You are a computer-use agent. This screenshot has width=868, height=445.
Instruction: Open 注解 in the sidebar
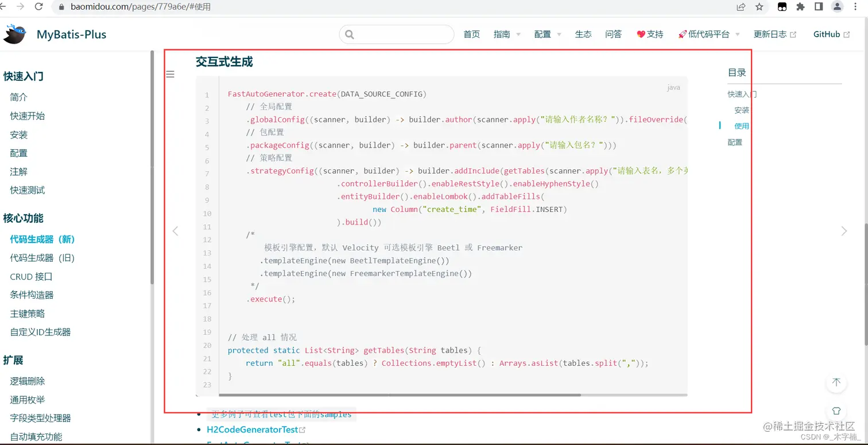[19, 172]
